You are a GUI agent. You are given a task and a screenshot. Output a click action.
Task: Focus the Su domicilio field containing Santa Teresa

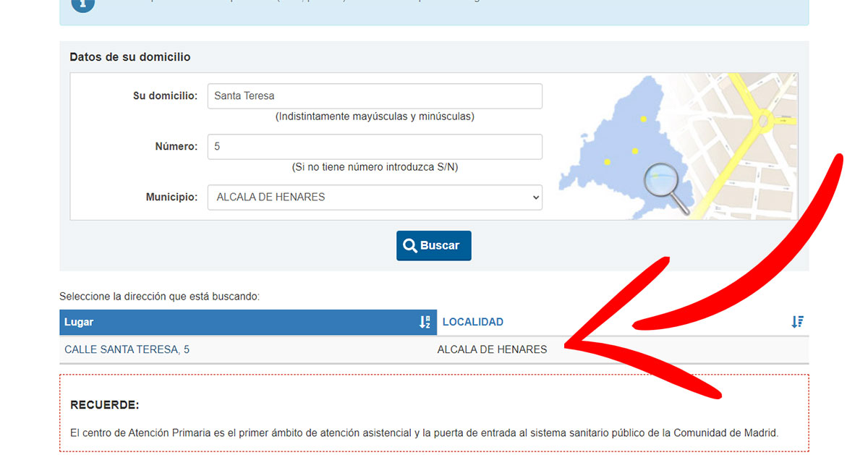coord(375,96)
